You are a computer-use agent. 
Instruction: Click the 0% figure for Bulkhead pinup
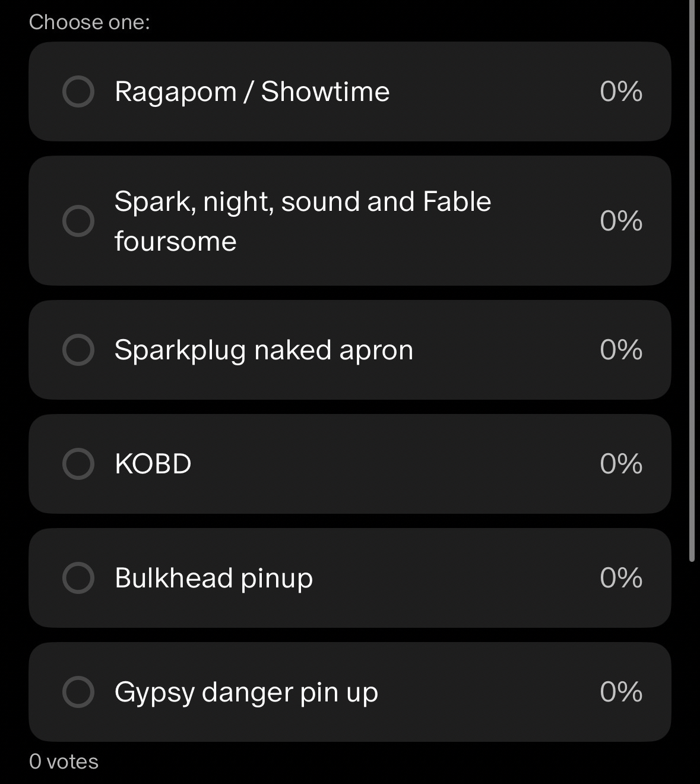(x=620, y=577)
